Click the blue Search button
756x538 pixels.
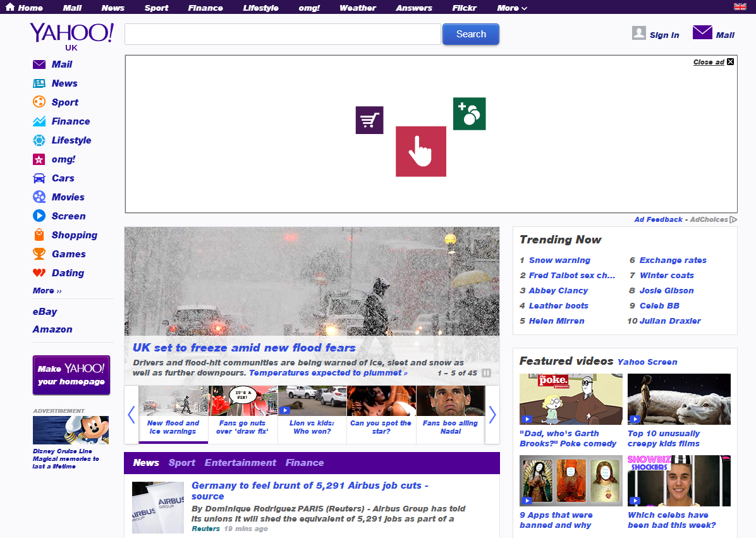pos(471,34)
